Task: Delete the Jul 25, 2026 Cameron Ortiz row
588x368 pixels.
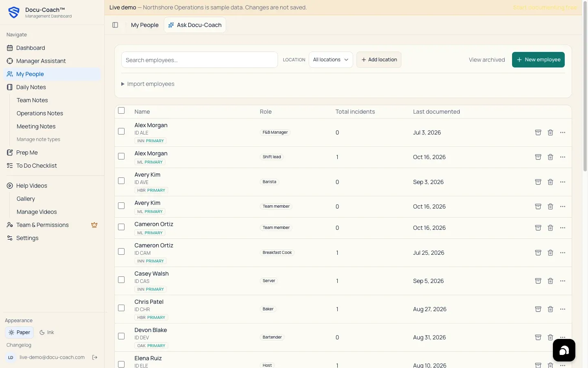Action: pos(550,253)
